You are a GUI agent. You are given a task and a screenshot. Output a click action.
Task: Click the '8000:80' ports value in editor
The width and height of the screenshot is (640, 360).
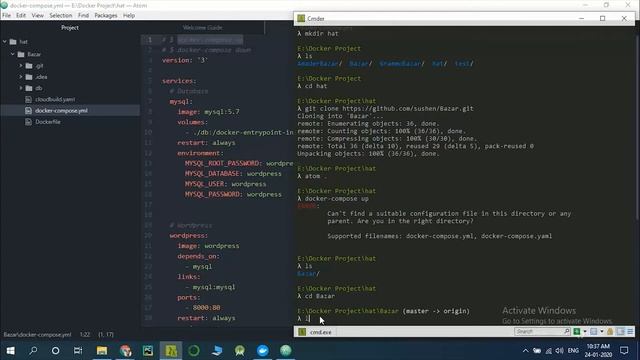pos(207,307)
